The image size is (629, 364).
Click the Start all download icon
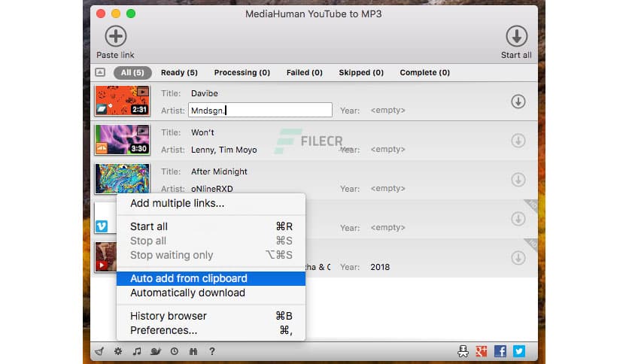[516, 36]
